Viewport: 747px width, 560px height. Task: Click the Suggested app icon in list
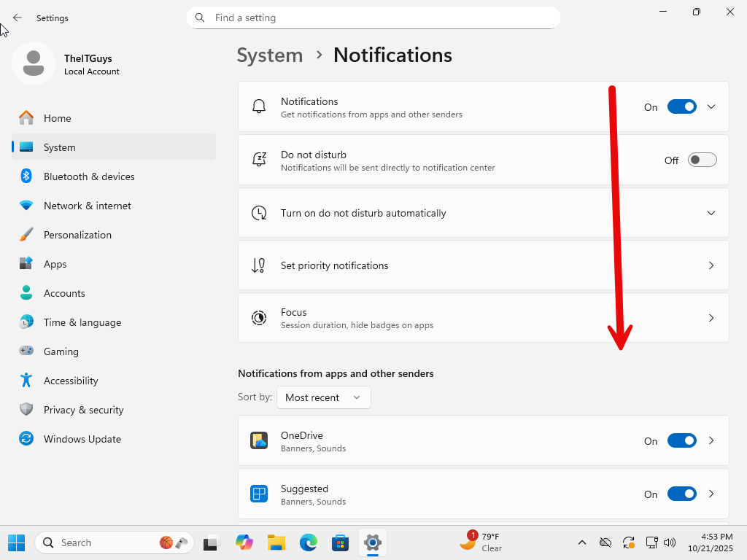(x=259, y=494)
